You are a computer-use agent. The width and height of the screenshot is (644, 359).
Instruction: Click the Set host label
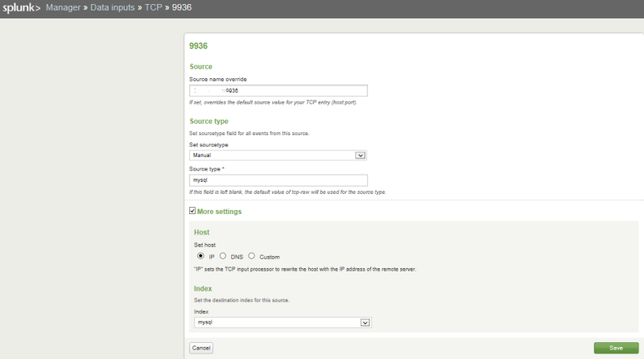click(x=204, y=245)
